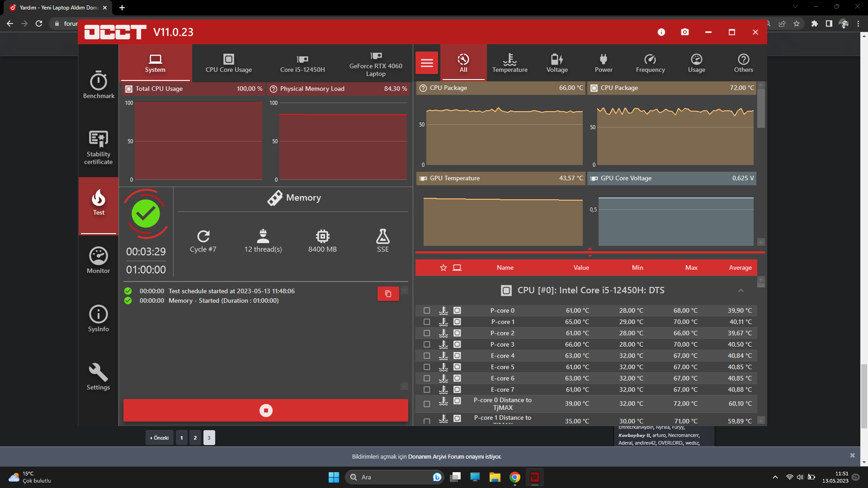Click the CPU chip icon beside DTS group title
This screenshot has width=868, height=488.
tap(506, 291)
